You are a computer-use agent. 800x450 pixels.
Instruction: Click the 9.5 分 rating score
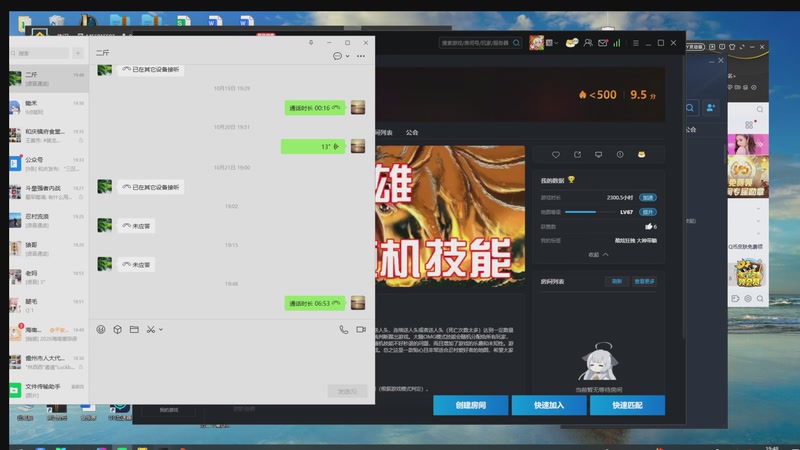click(643, 95)
